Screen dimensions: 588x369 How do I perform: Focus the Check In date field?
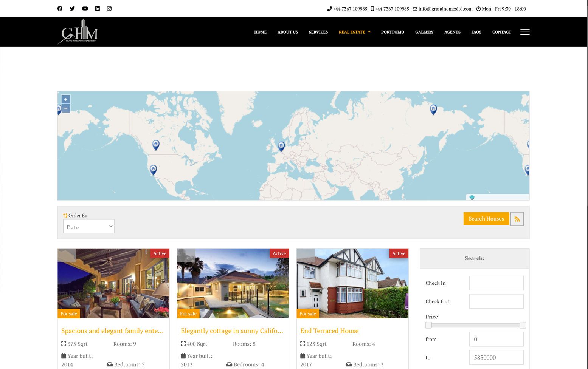(x=496, y=283)
